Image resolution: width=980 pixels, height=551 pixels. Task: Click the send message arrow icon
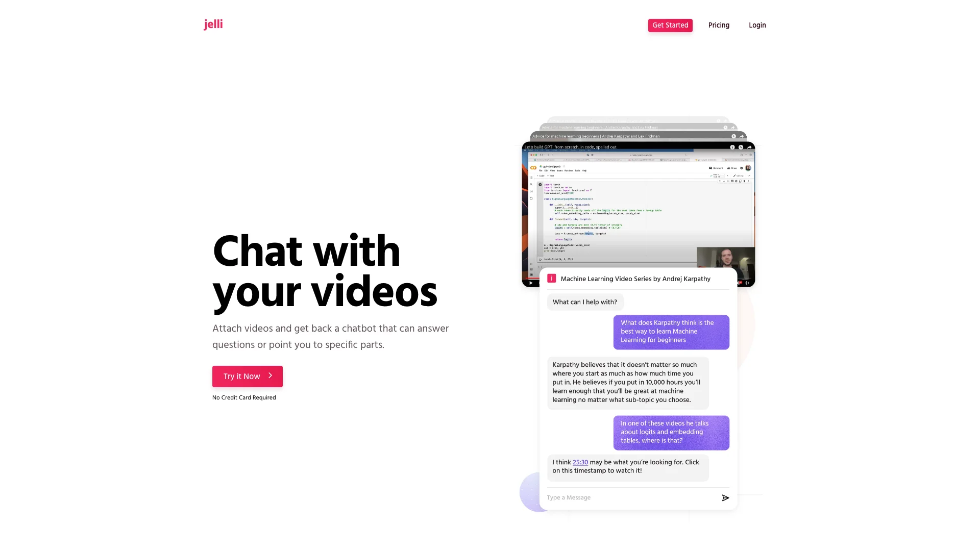726,498
